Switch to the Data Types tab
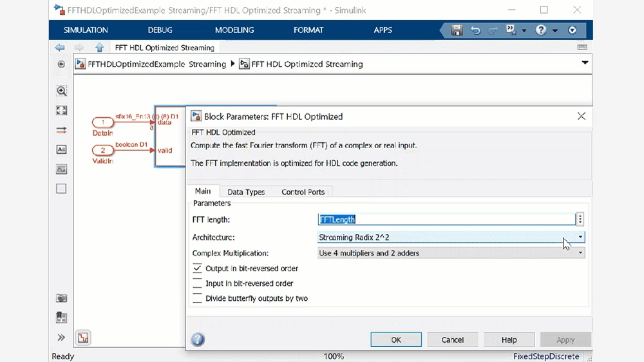 [246, 192]
